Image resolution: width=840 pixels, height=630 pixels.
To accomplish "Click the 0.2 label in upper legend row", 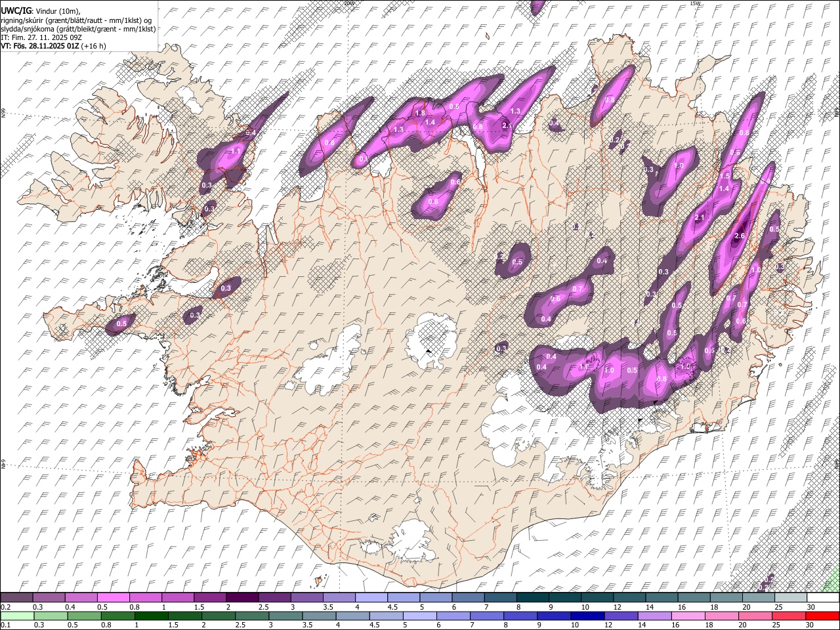I will [x=6, y=607].
